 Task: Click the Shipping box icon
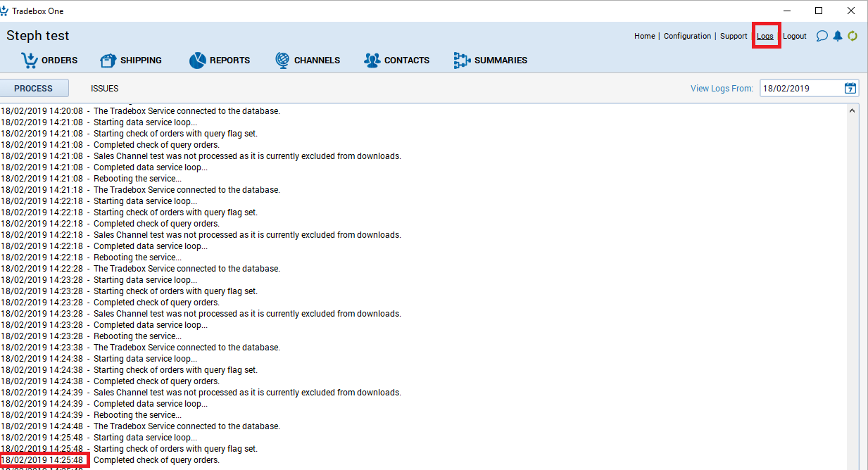tap(108, 61)
